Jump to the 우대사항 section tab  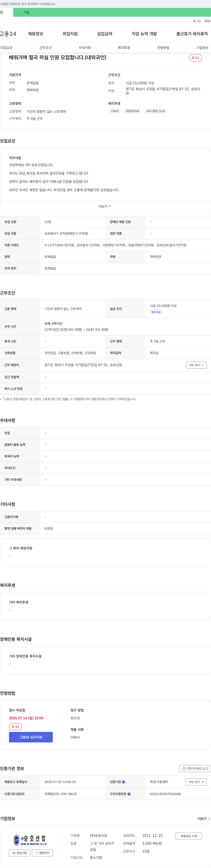[85, 48]
